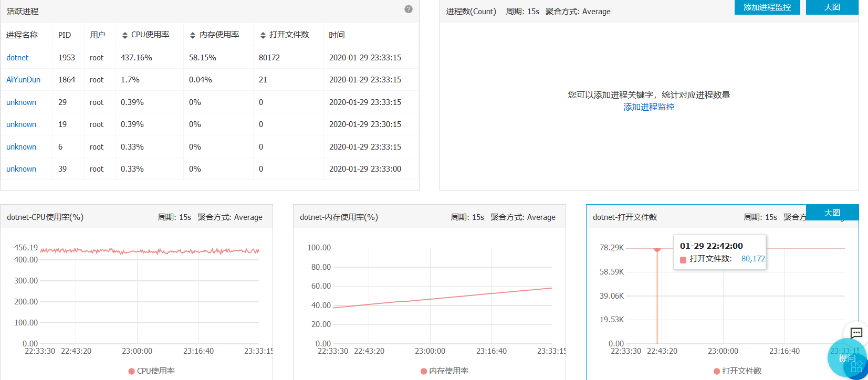Click timestamp 2020-01-29 23:30:15
Image resolution: width=868 pixels, height=380 pixels.
point(365,124)
